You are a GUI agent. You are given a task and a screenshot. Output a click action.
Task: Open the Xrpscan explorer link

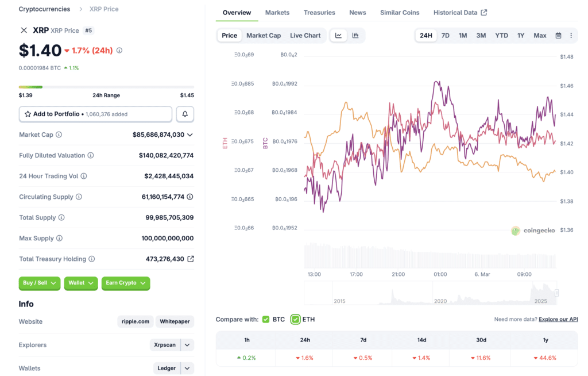165,345
